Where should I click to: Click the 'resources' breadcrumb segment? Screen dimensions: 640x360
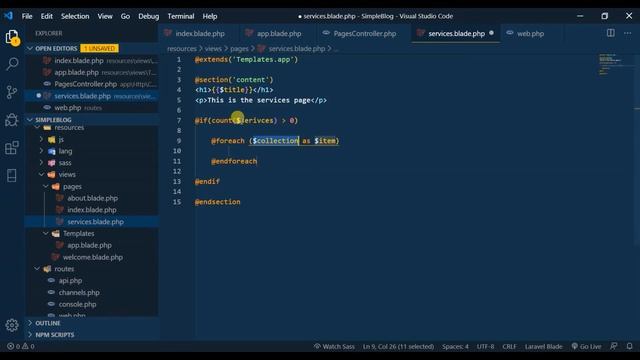[x=182, y=49]
